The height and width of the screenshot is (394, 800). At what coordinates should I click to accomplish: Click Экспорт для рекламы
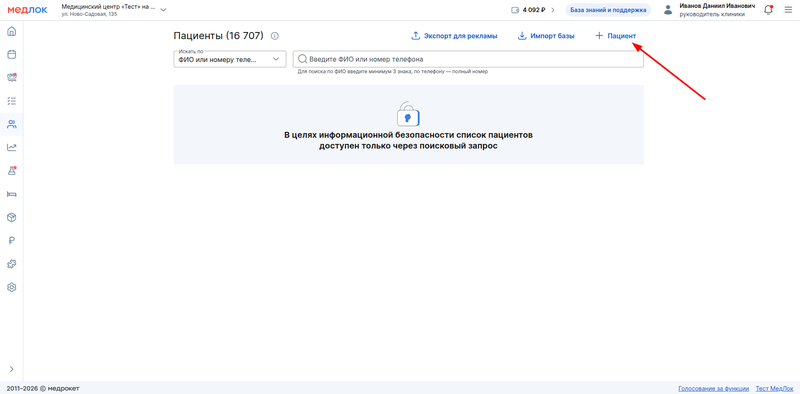[x=454, y=36]
